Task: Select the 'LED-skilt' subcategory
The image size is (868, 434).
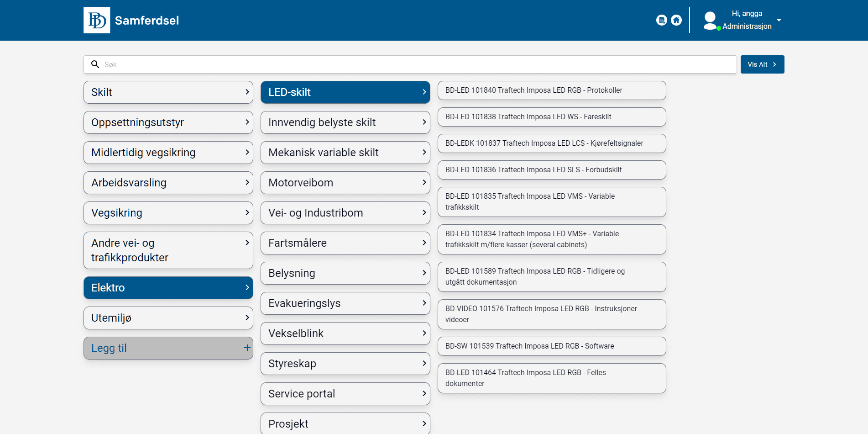Action: click(x=345, y=92)
